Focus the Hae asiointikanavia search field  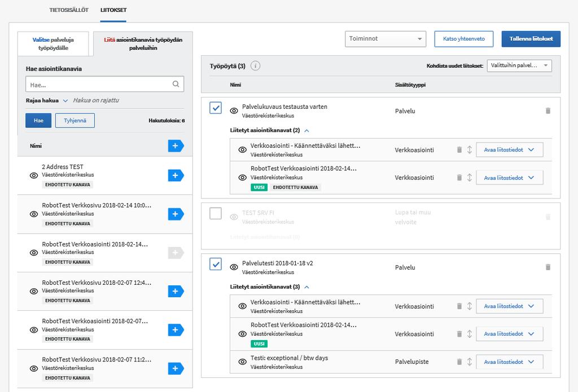coord(104,85)
